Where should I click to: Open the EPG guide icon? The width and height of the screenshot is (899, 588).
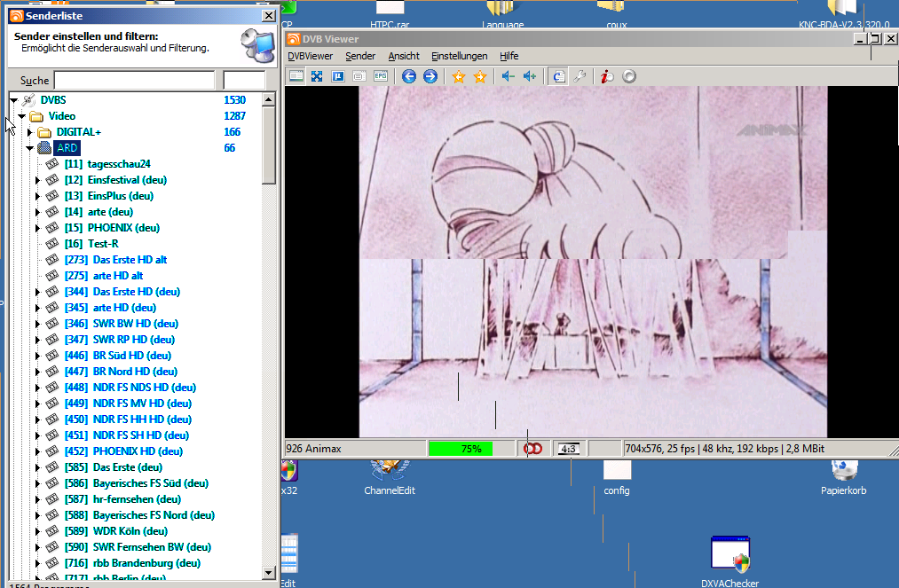[380, 76]
